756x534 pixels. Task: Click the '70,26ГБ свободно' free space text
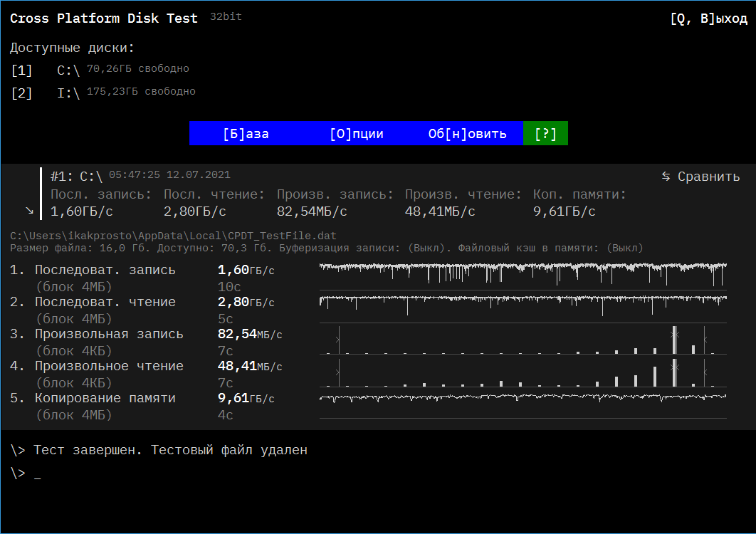pyautogui.click(x=138, y=68)
